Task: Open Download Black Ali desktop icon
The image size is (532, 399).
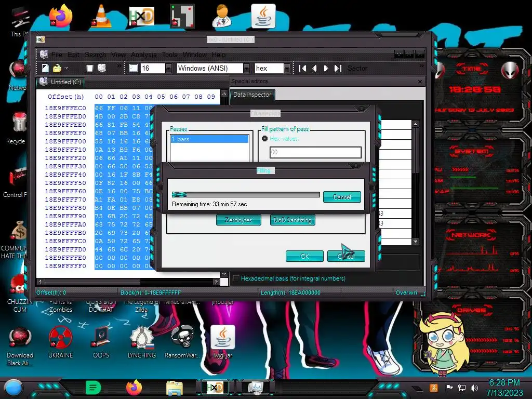Action: (20, 346)
